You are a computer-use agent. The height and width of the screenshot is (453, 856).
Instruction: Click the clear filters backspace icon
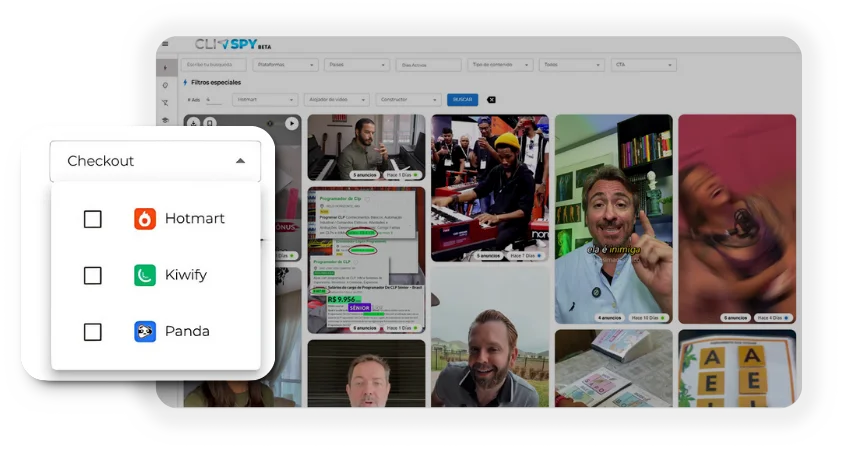pos(491,100)
